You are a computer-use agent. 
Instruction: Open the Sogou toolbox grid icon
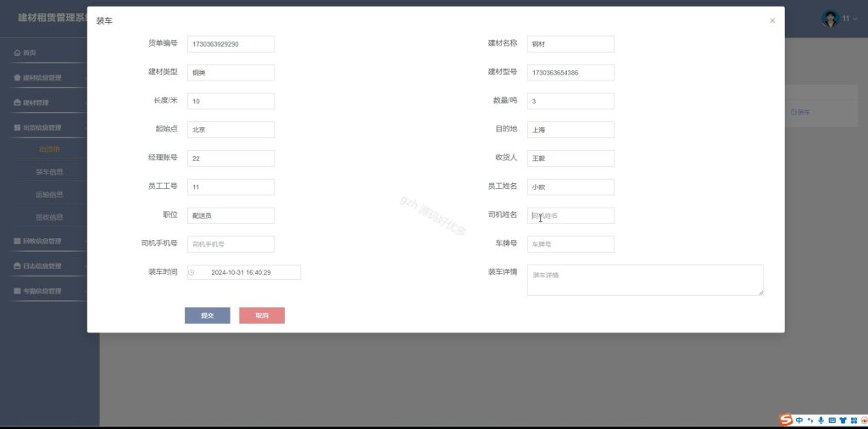(x=854, y=421)
